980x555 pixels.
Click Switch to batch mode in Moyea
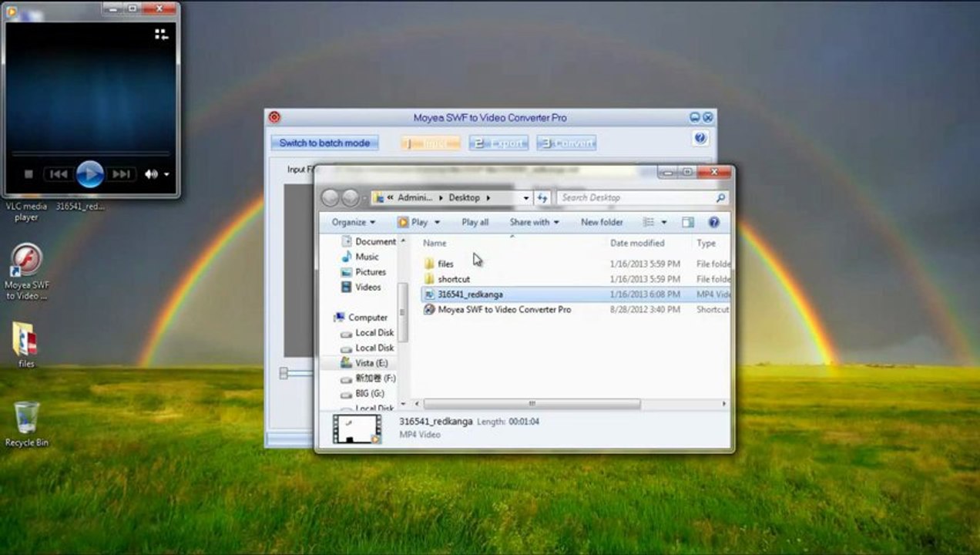point(324,143)
